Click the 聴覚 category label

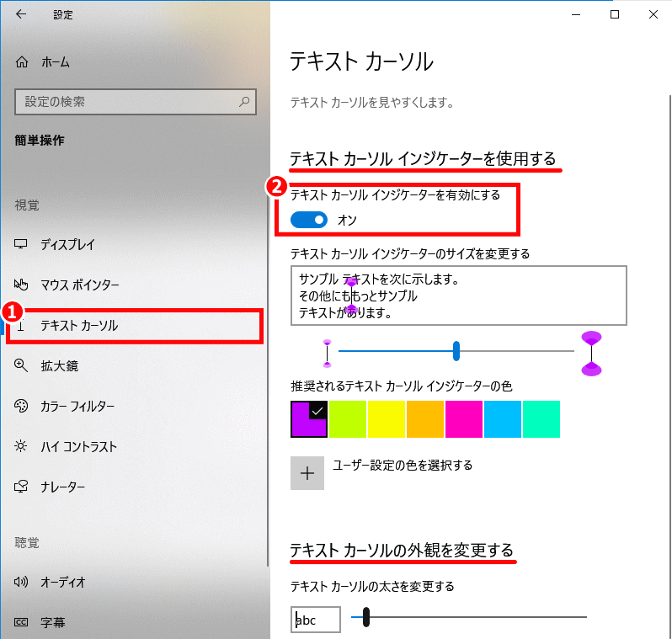(27, 542)
